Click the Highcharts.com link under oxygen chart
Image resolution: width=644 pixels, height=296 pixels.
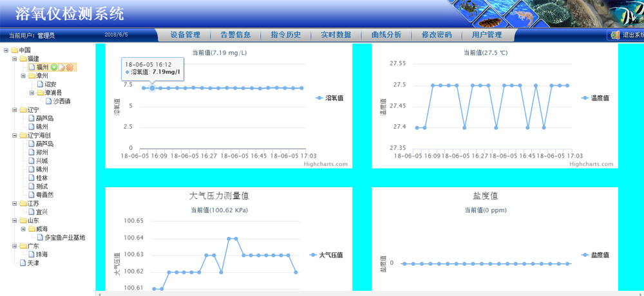325,164
